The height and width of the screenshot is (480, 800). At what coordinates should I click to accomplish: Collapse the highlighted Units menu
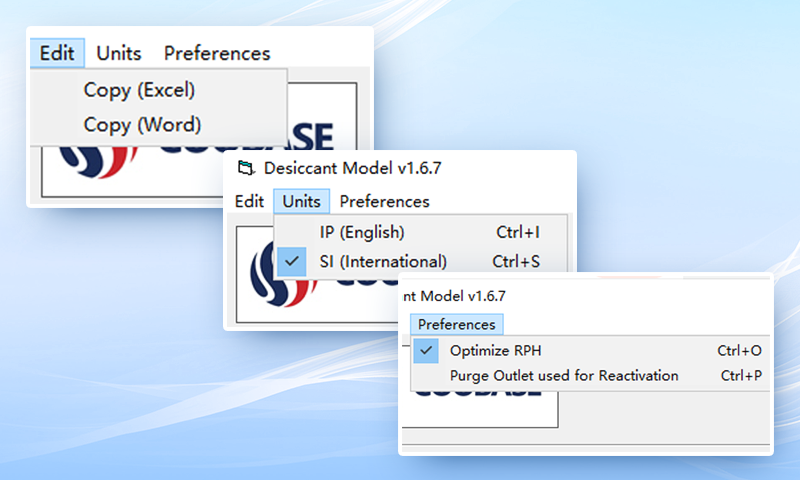pos(301,201)
